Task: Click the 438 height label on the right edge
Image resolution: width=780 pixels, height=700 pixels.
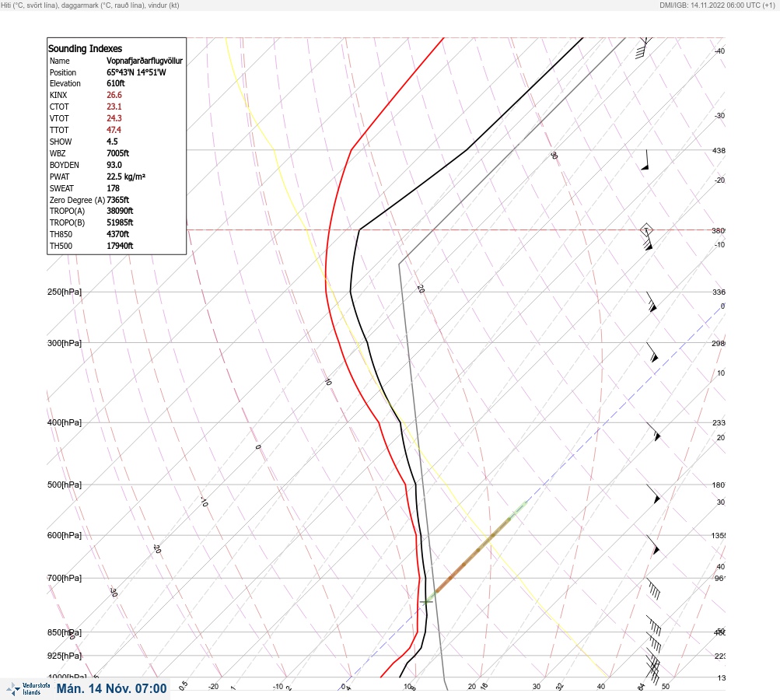Action: [719, 150]
